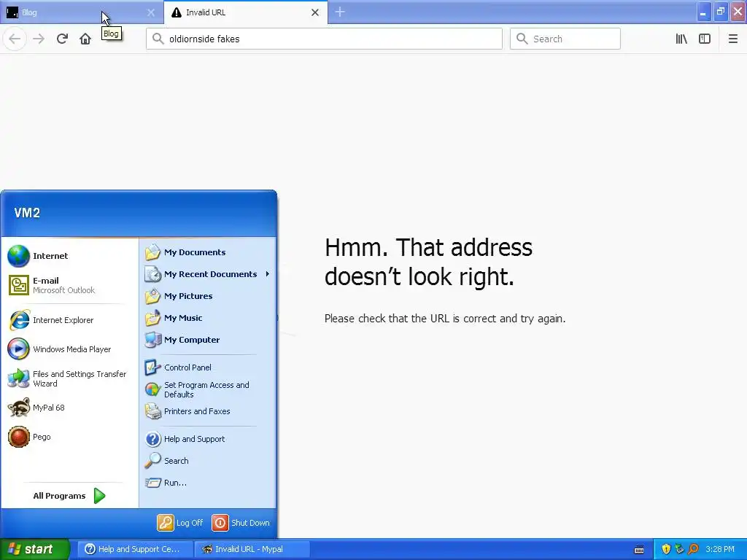This screenshot has height=560, width=747.
Task: Click the VM2 user name header
Action: tap(27, 213)
